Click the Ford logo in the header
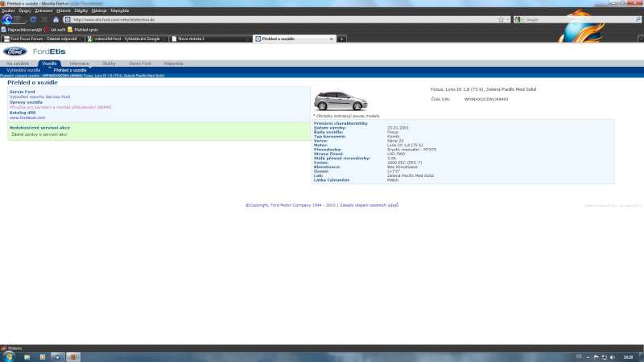This screenshot has width=644, height=362. [16, 52]
